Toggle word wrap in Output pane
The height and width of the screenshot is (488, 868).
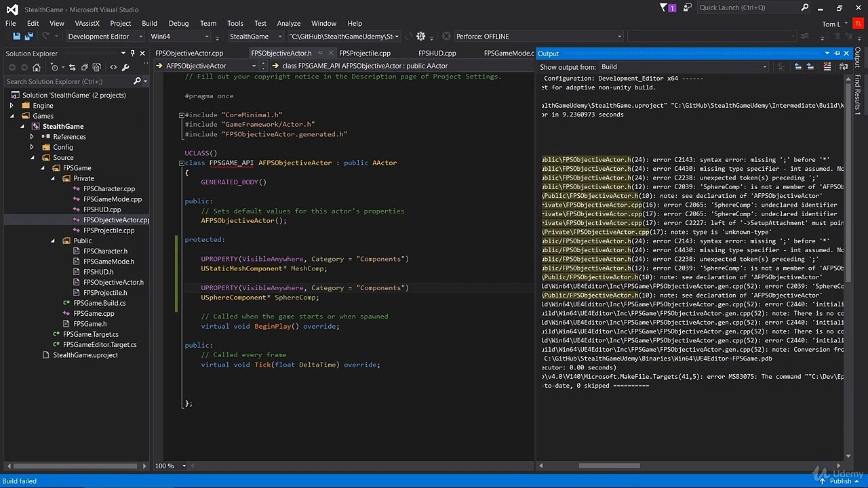pos(844,66)
